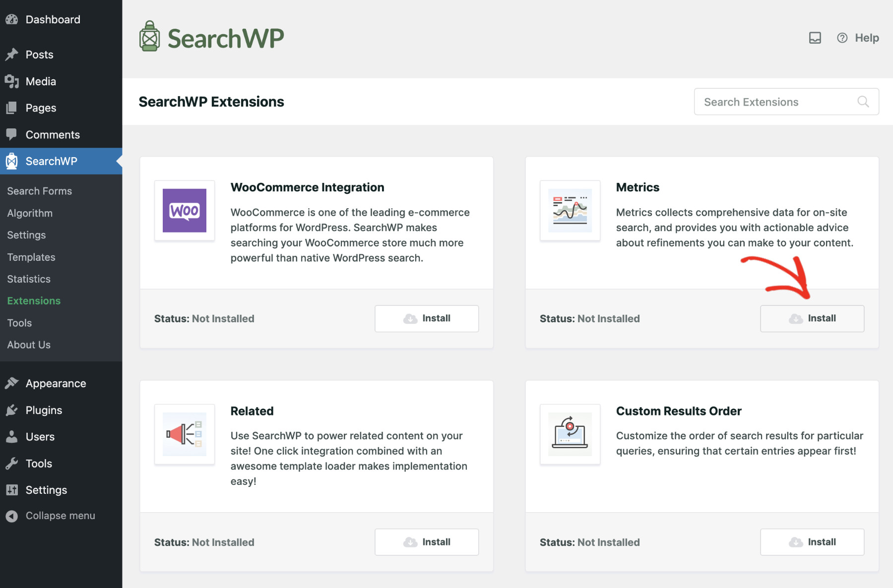Click the Help question mark icon
The image size is (893, 588).
click(x=842, y=38)
